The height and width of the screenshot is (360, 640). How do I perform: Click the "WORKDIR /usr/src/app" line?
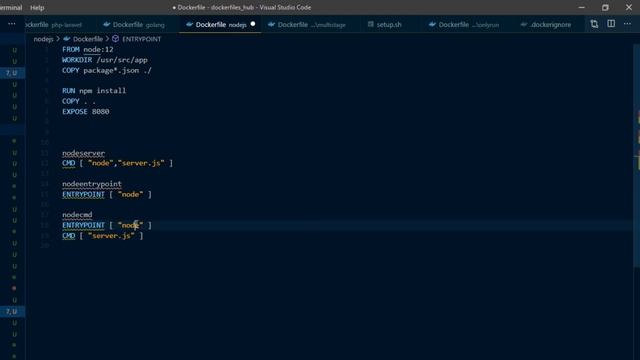[105, 60]
